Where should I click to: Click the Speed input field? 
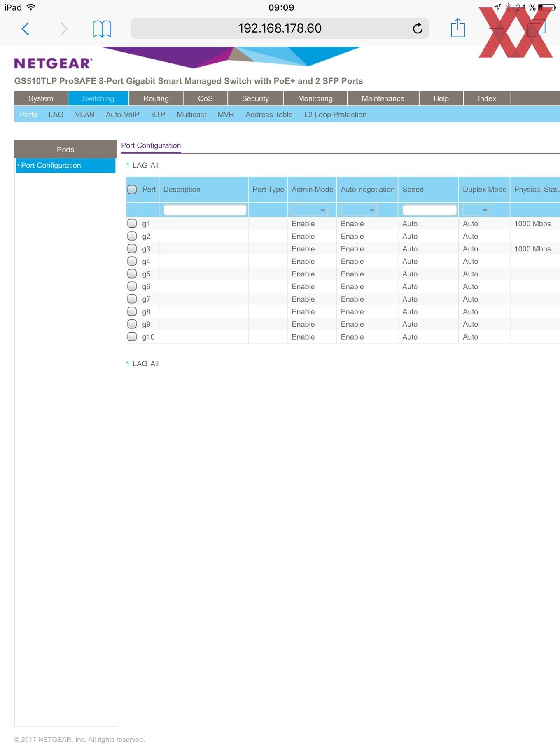coord(429,210)
